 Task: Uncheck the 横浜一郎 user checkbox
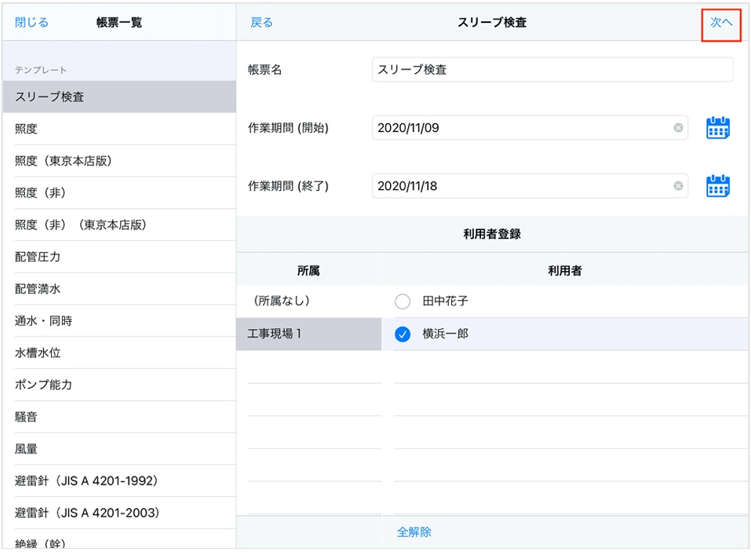tap(403, 334)
